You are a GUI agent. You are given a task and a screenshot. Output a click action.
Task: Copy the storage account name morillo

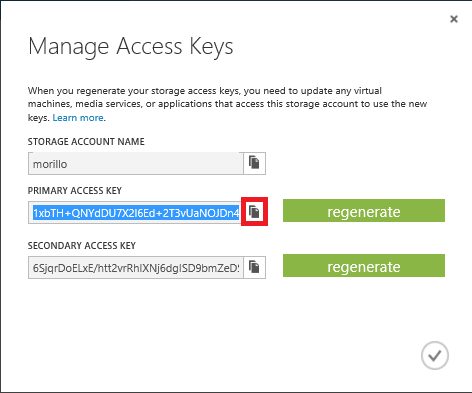point(254,163)
